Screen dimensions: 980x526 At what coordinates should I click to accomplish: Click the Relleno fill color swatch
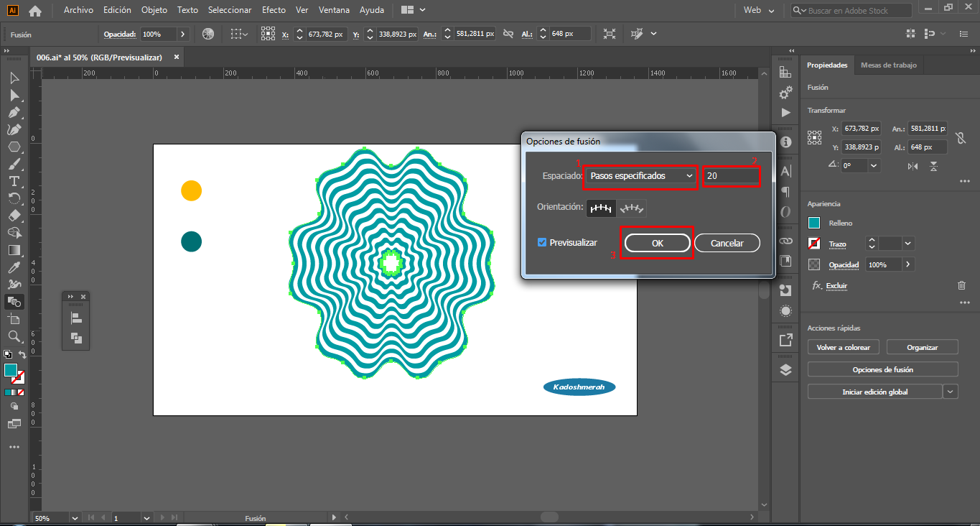click(x=814, y=223)
